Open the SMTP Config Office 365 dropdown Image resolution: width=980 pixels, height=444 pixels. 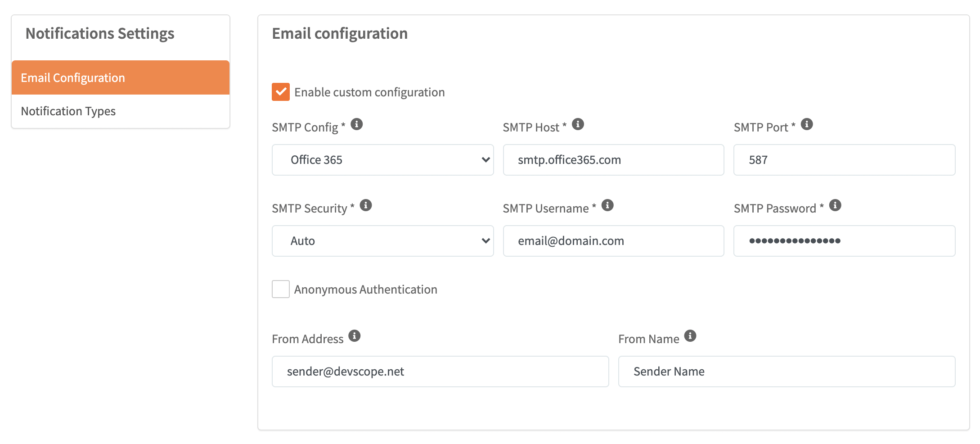pos(382,160)
